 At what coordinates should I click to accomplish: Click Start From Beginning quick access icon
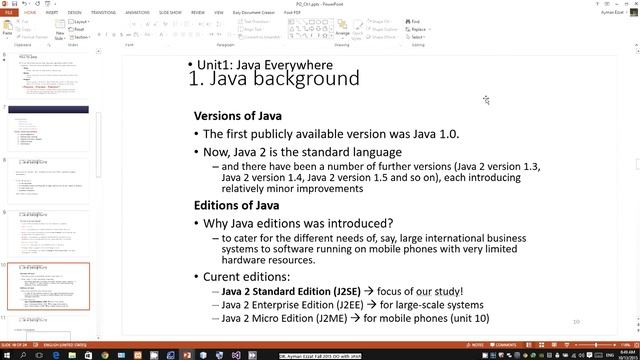pyautogui.click(x=48, y=4)
